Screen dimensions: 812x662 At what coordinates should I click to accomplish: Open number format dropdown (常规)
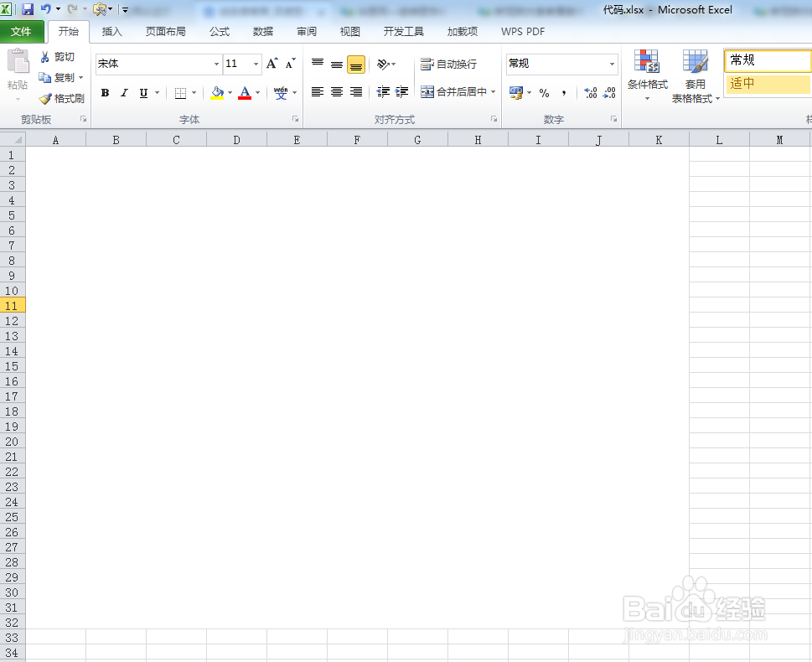[612, 65]
